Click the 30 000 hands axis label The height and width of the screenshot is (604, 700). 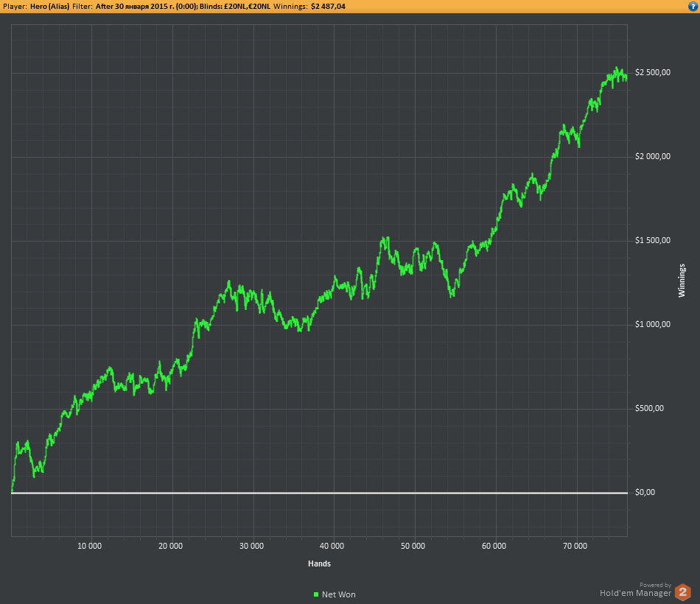tap(251, 546)
